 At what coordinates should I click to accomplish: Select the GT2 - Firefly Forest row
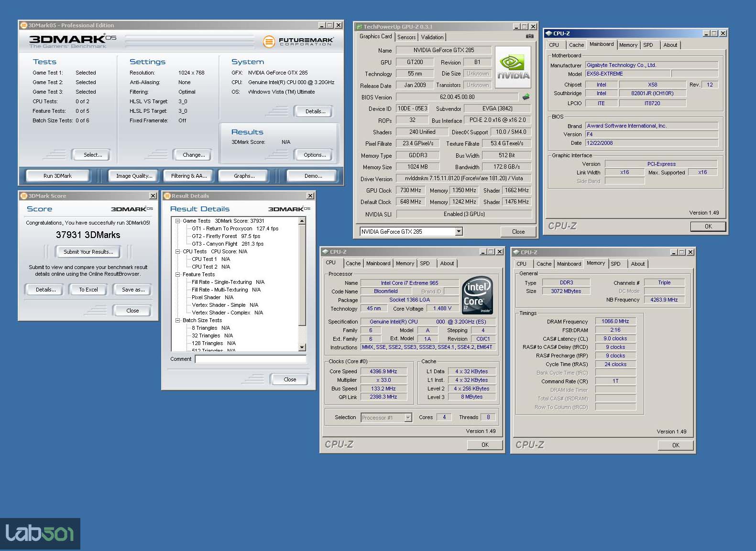pos(226,236)
